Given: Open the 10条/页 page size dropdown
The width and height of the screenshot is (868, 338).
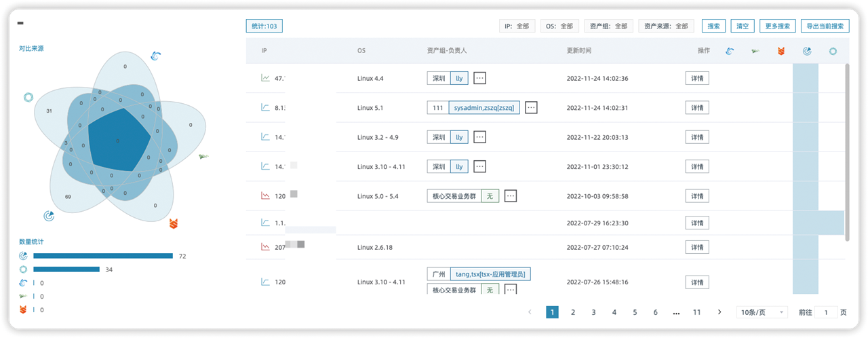Looking at the screenshot, I should click(762, 312).
